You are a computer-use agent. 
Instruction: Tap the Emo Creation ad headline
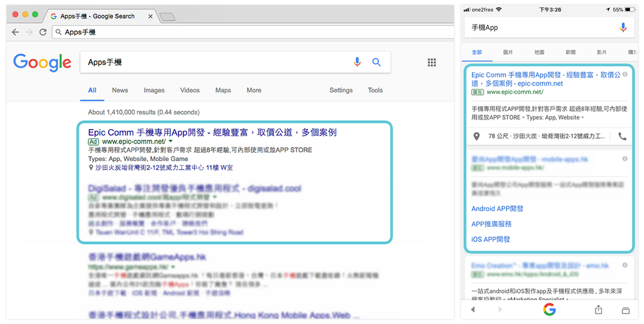pyautogui.click(x=540, y=265)
